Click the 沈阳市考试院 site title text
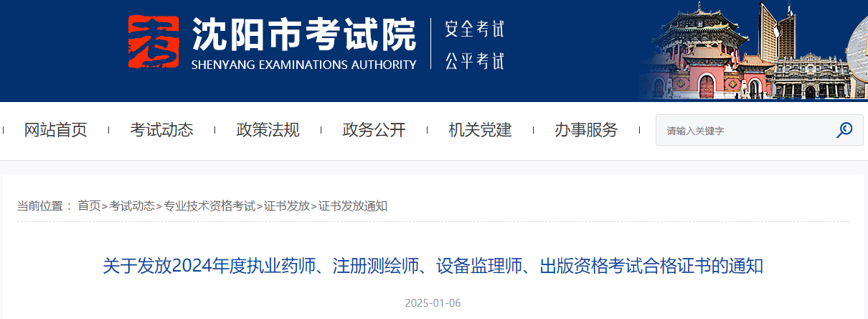 pos(303,34)
